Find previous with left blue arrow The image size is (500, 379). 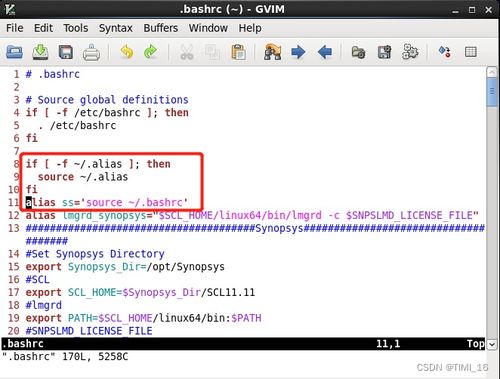[325, 52]
